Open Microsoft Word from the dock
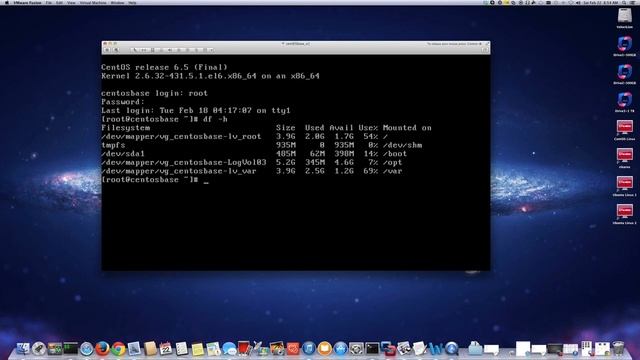 (x=436, y=349)
